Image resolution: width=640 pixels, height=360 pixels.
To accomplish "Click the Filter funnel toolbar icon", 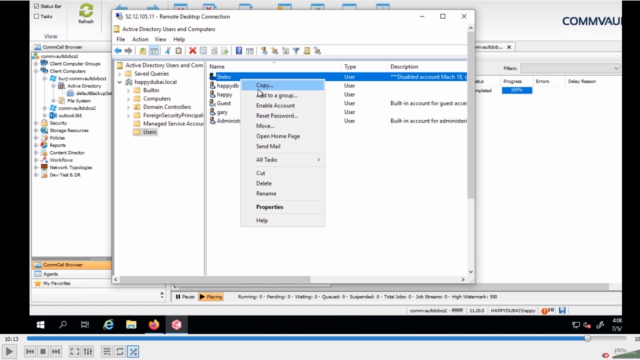I will click(x=296, y=51).
